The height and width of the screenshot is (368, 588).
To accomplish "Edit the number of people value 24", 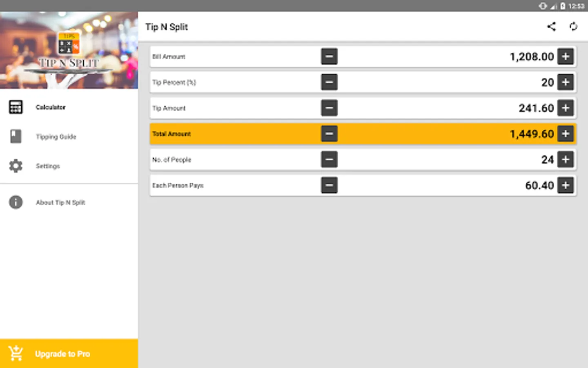I will [x=548, y=159].
